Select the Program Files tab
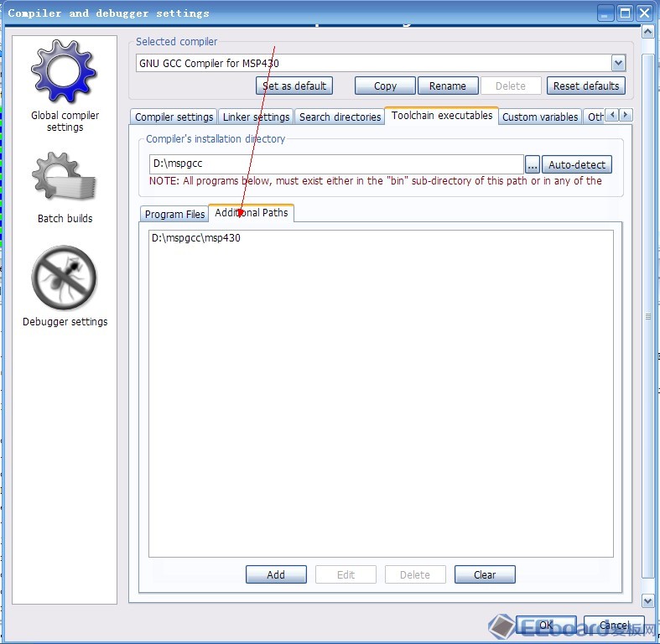This screenshot has width=660, height=644. pos(174,214)
